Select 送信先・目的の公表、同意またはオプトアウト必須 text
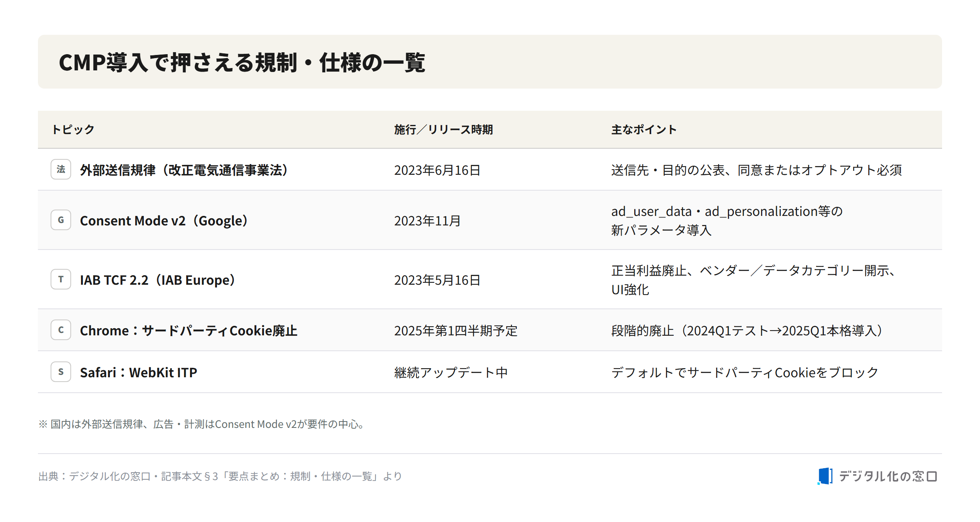 pos(756,170)
